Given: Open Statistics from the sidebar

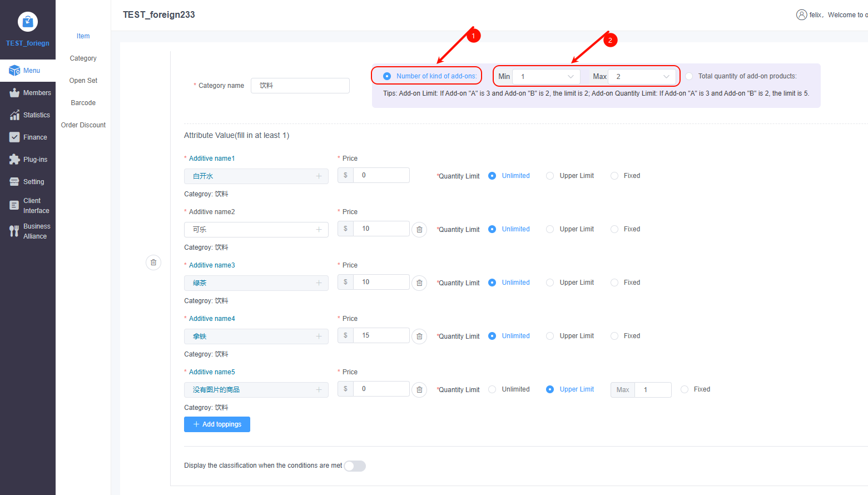Looking at the screenshot, I should 28,115.
